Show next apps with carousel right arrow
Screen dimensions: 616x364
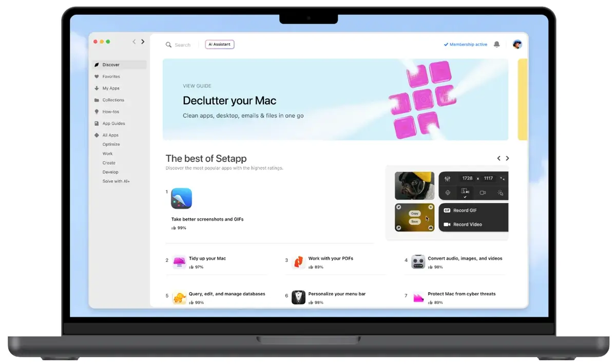[508, 158]
